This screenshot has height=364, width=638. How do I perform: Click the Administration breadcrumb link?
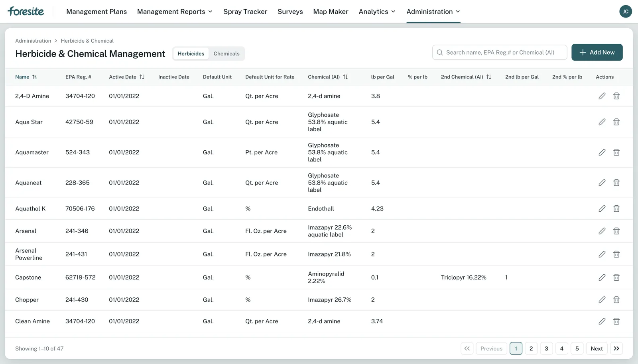33,41
